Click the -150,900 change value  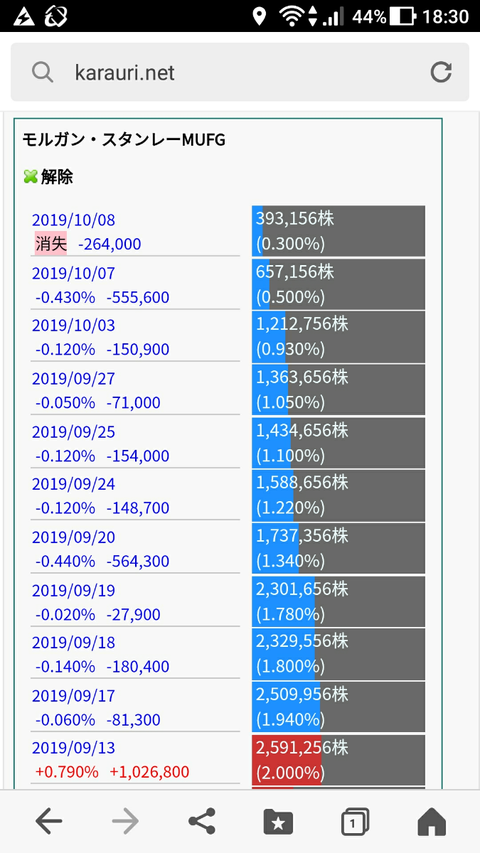pos(138,349)
